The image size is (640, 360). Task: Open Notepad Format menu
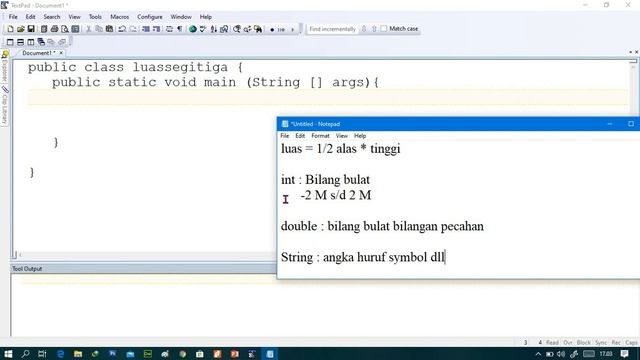[320, 136]
